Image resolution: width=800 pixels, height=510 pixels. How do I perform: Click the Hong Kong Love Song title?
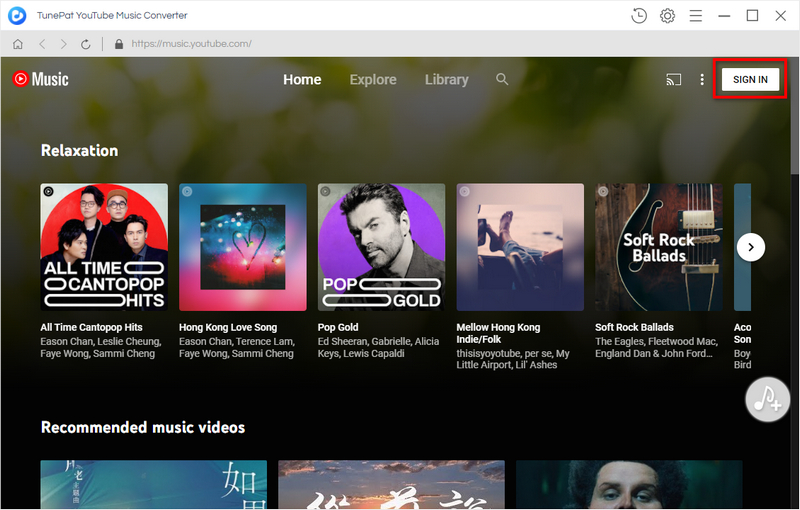coord(228,327)
